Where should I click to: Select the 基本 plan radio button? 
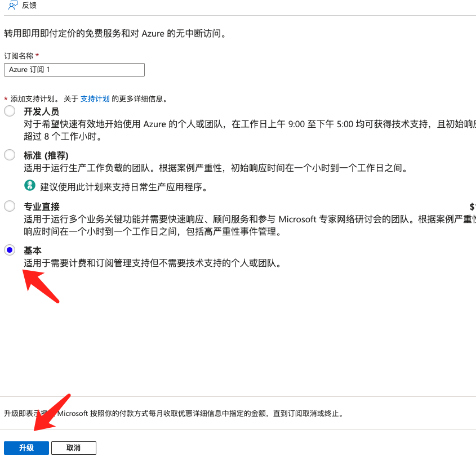(x=10, y=250)
